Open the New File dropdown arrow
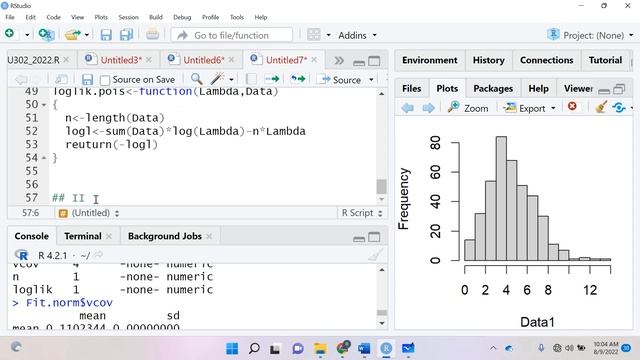The height and width of the screenshot is (360, 640). (x=27, y=35)
